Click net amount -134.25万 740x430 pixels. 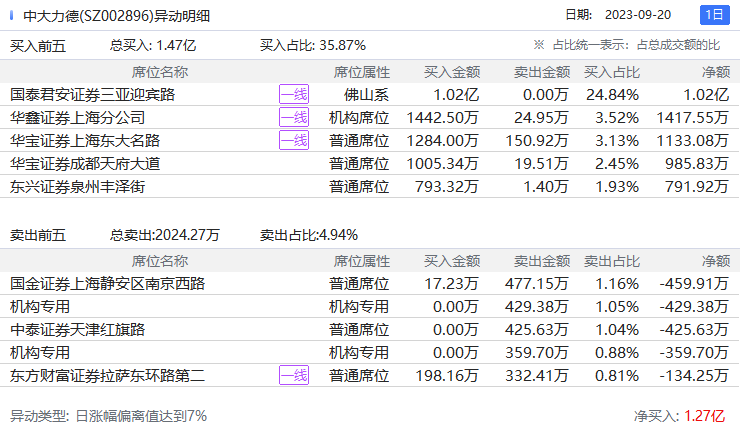694,376
